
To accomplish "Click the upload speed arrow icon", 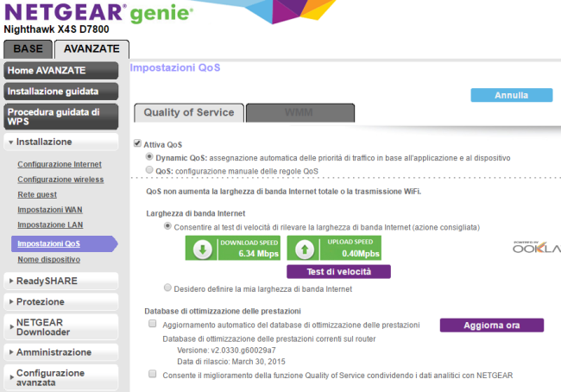I will point(305,250).
